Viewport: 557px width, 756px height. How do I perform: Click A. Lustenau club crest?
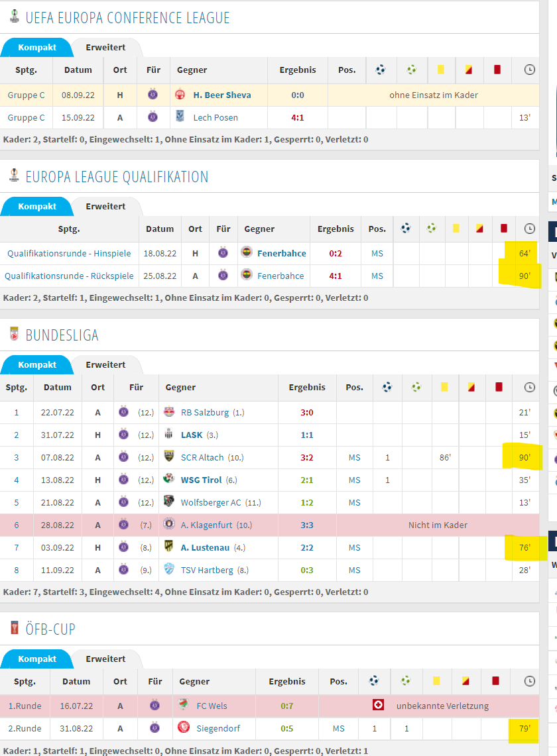pyautogui.click(x=169, y=546)
